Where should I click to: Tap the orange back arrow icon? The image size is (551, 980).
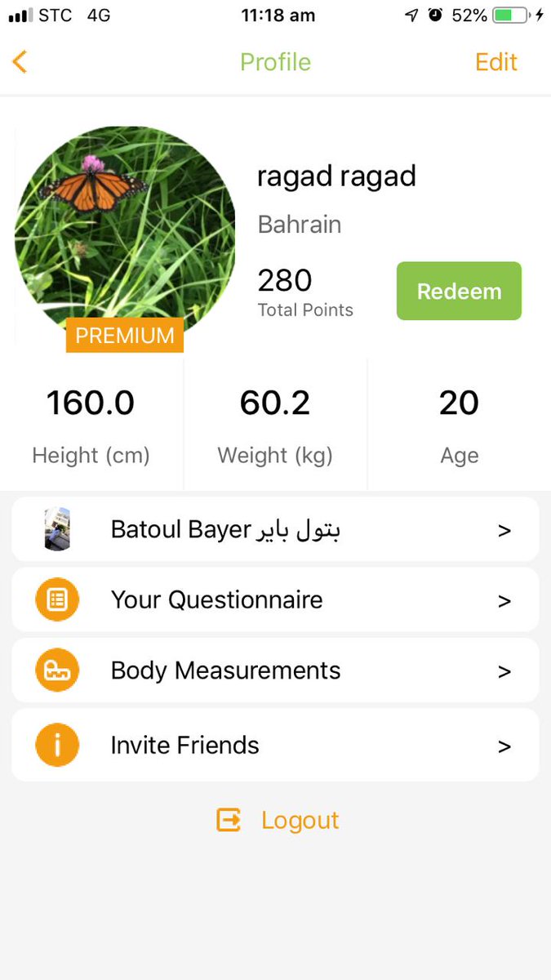tap(20, 61)
